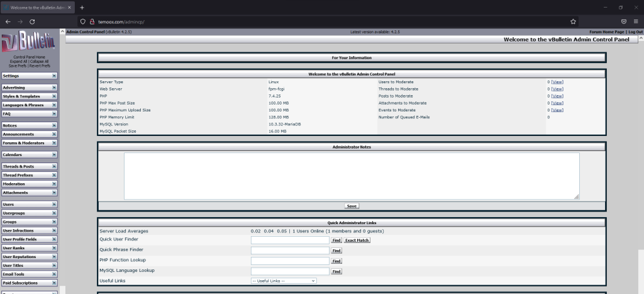Click into the Quick Phrase Finder field
This screenshot has height=294, width=644.
pos(290,251)
